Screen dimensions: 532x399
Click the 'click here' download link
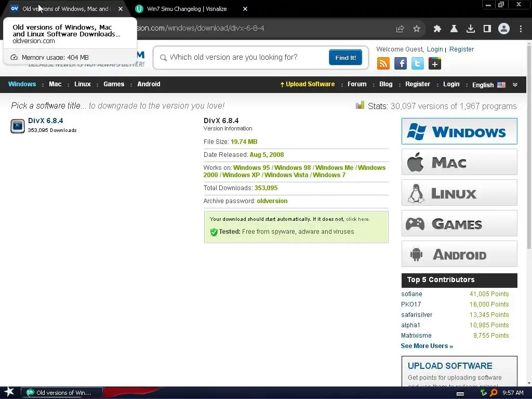tap(357, 219)
